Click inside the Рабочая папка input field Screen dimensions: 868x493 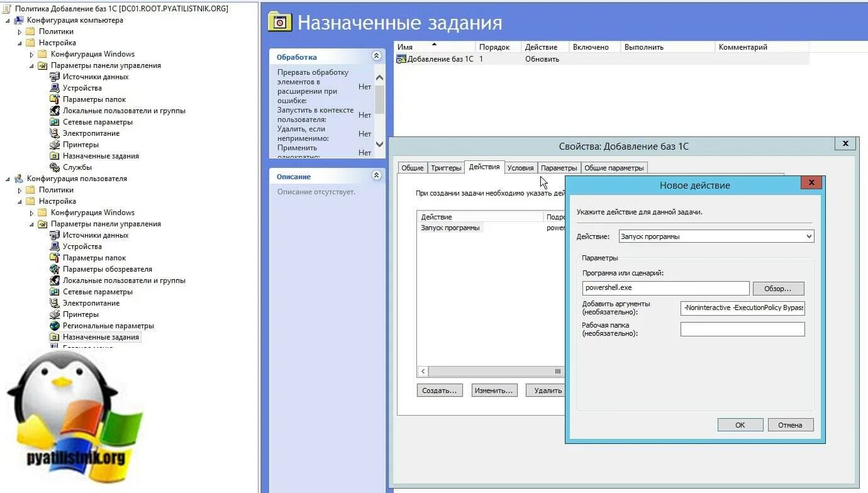click(742, 328)
